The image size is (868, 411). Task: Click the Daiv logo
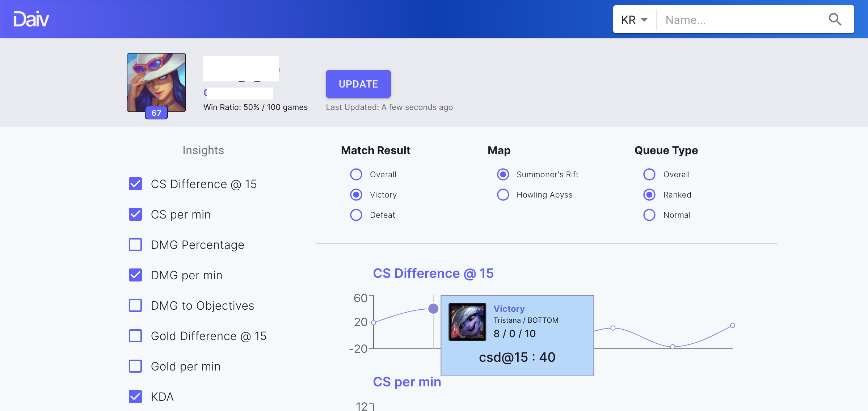click(31, 19)
